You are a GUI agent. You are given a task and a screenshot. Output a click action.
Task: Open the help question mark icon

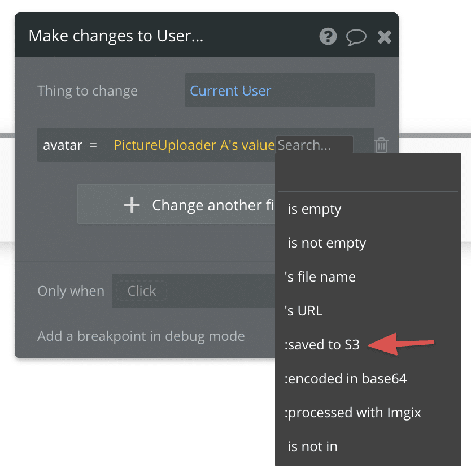[x=328, y=37]
